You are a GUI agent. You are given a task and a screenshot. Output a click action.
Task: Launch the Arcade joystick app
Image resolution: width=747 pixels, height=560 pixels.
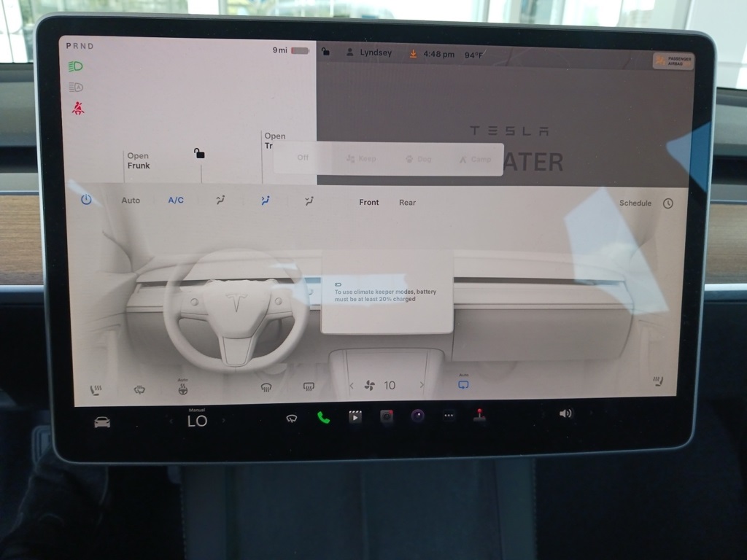[x=479, y=415]
